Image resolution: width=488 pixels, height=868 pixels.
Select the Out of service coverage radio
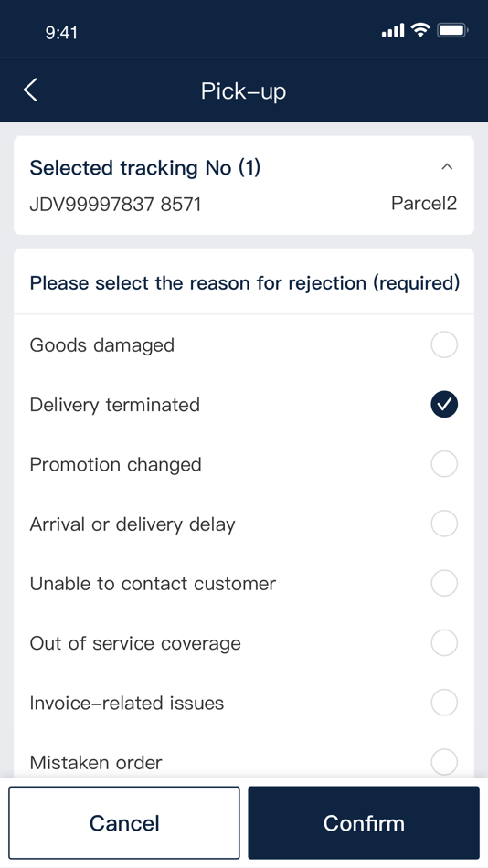(444, 643)
